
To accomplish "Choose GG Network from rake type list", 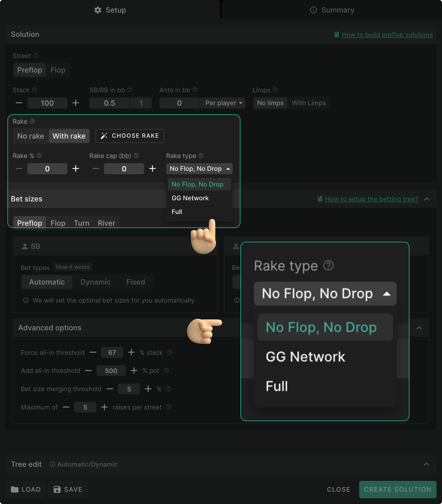I will coord(190,198).
